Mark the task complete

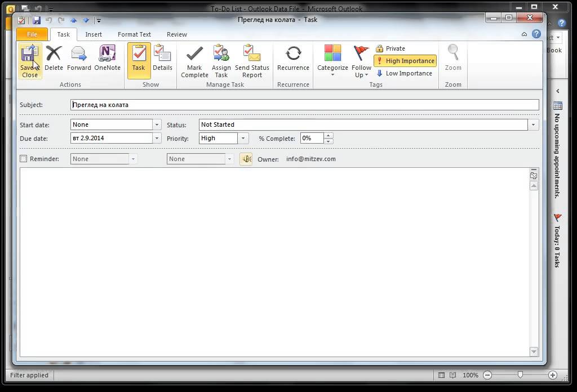[194, 61]
